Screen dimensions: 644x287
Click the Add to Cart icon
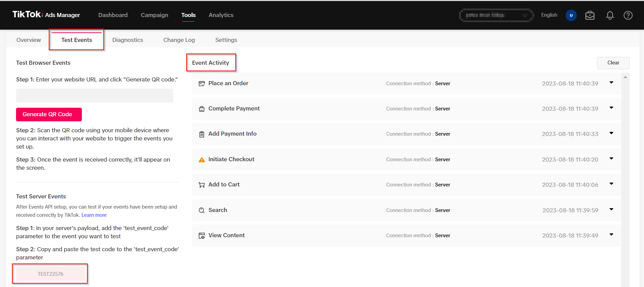tap(202, 185)
